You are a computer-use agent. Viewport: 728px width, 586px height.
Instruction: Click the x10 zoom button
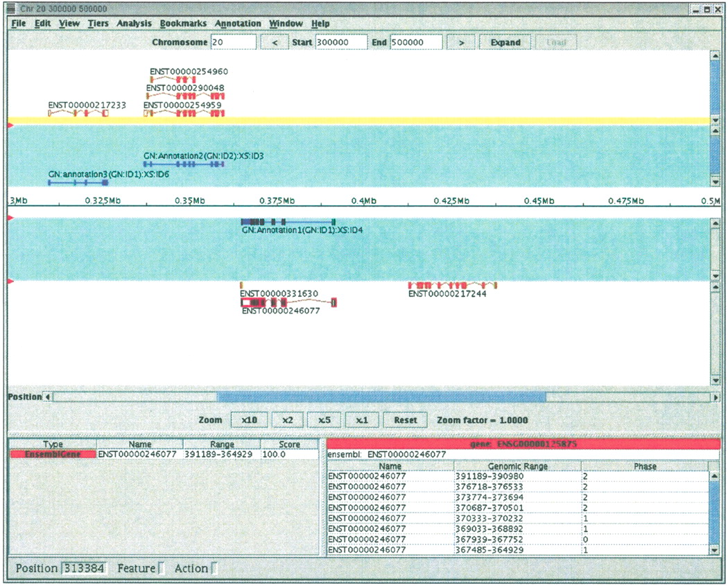click(x=249, y=420)
